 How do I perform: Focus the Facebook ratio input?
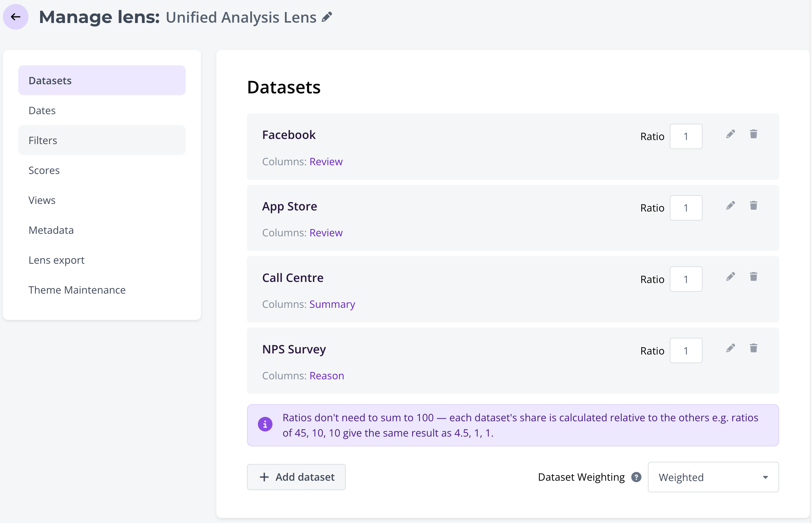point(686,136)
